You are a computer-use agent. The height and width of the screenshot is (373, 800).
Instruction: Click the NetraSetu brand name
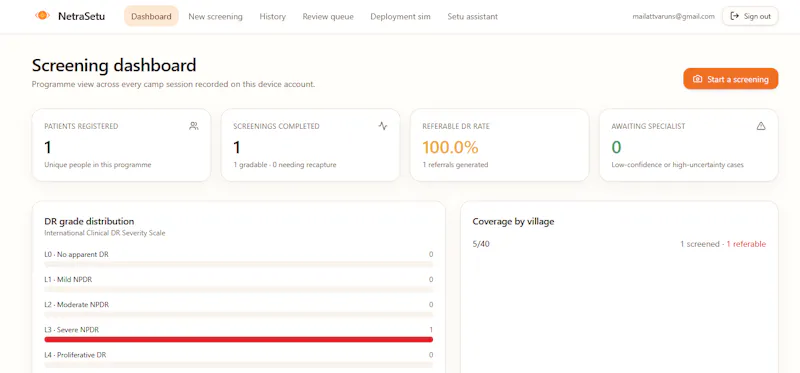coord(82,16)
